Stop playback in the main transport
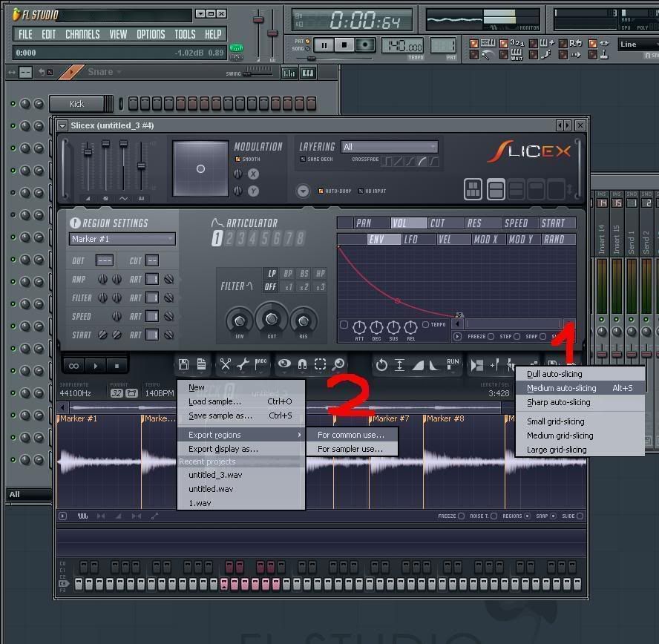Viewport: 659px width, 644px height. click(x=344, y=45)
